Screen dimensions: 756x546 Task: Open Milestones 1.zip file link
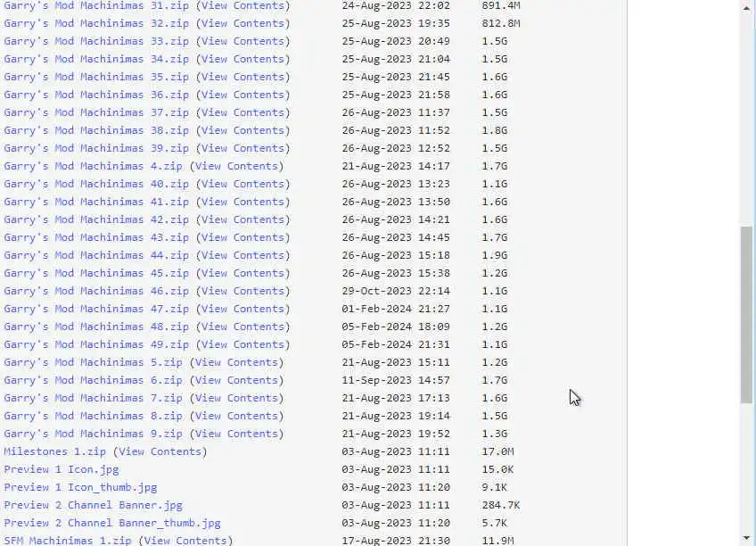(x=55, y=452)
